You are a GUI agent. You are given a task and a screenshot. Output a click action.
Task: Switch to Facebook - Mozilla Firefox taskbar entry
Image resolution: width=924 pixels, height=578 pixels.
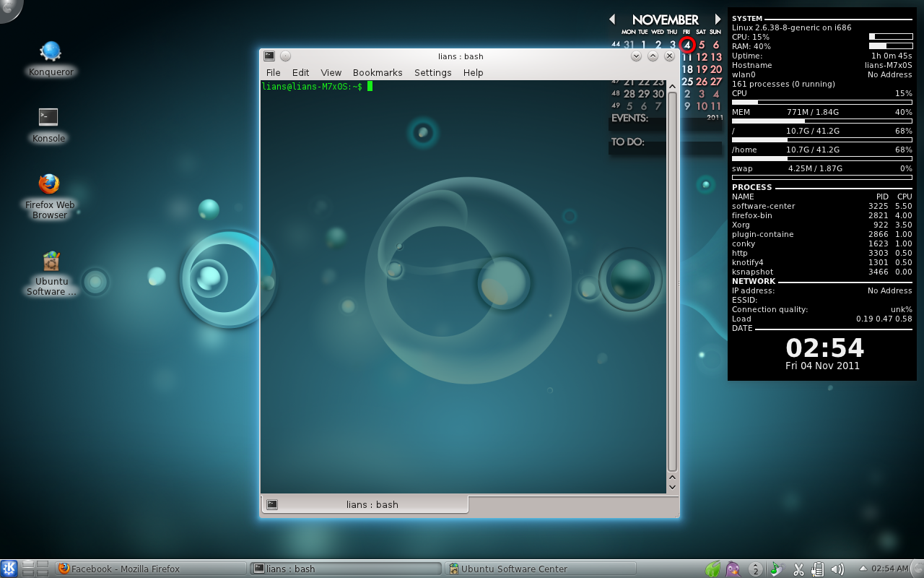pos(151,569)
